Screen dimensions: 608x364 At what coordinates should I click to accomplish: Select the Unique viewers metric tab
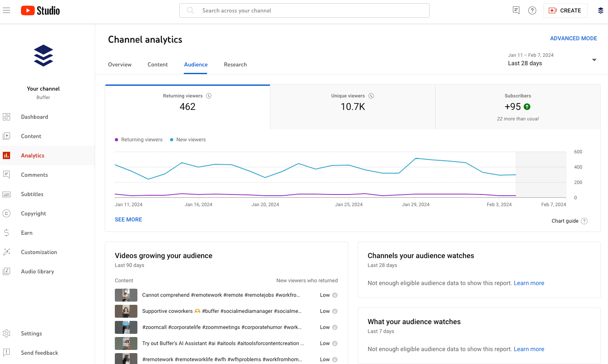click(352, 106)
